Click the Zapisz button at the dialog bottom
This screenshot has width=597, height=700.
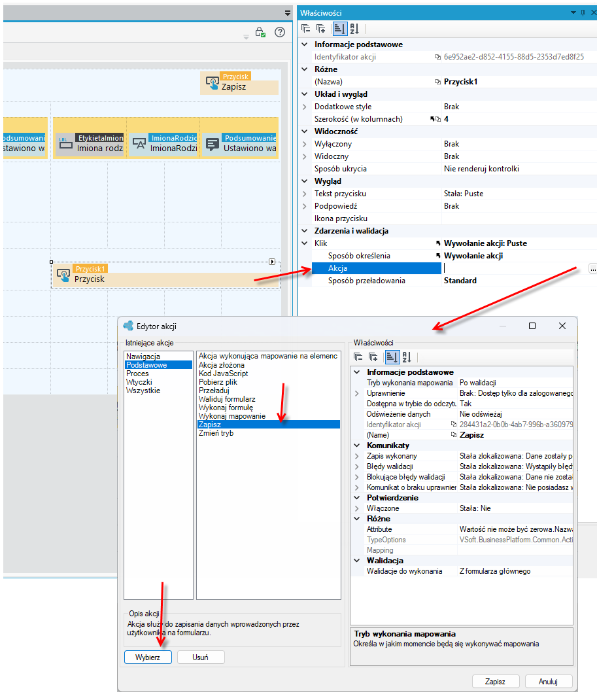(495, 681)
